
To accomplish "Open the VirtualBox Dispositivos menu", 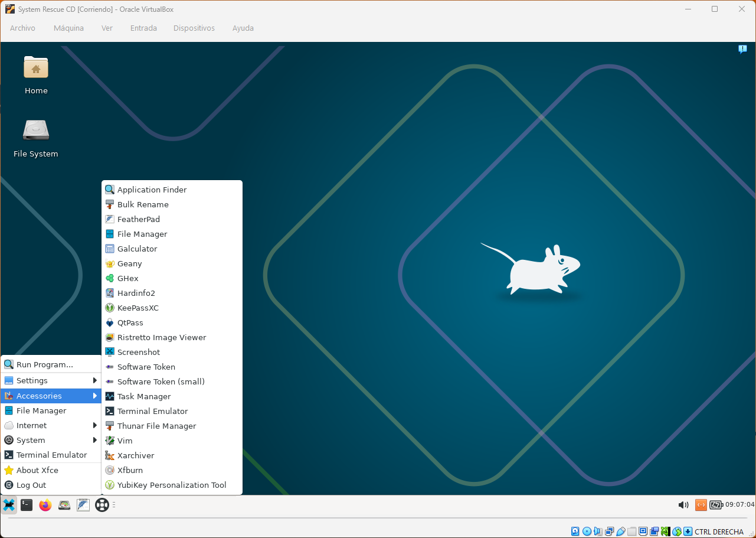I will click(194, 28).
